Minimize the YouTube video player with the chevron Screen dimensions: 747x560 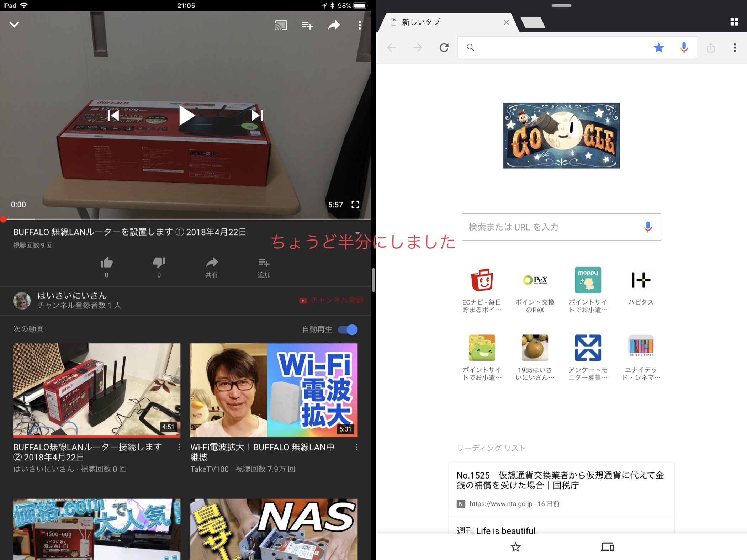point(14,25)
